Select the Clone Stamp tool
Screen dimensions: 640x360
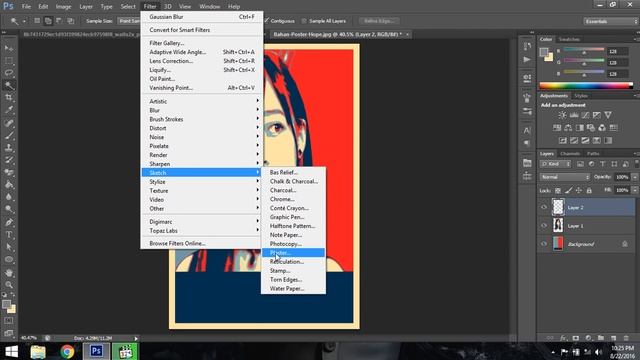pos(9,147)
